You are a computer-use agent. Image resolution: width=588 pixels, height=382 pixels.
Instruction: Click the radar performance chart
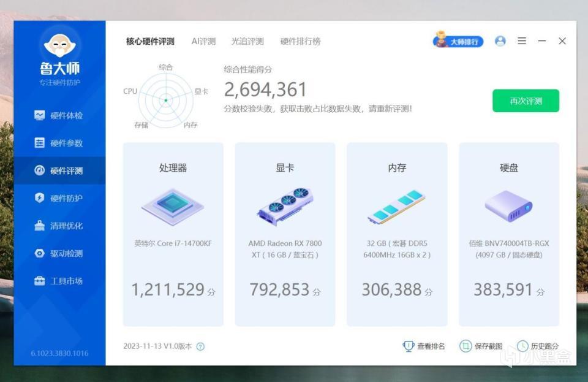click(166, 100)
